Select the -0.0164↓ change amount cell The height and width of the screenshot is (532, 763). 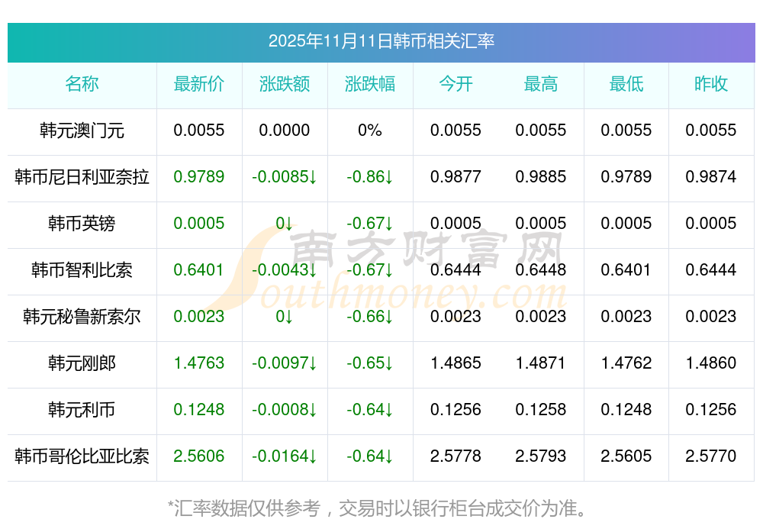(x=284, y=456)
